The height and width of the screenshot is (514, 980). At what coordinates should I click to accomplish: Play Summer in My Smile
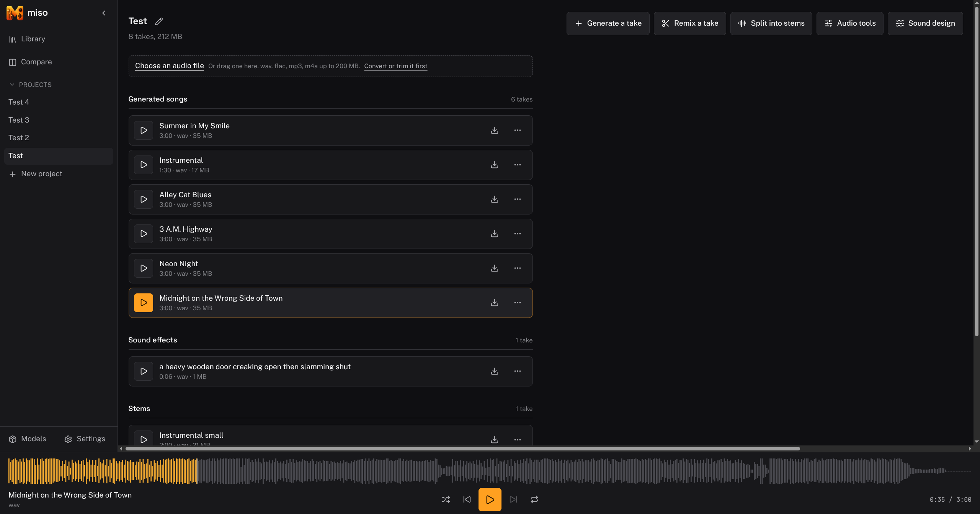144,131
